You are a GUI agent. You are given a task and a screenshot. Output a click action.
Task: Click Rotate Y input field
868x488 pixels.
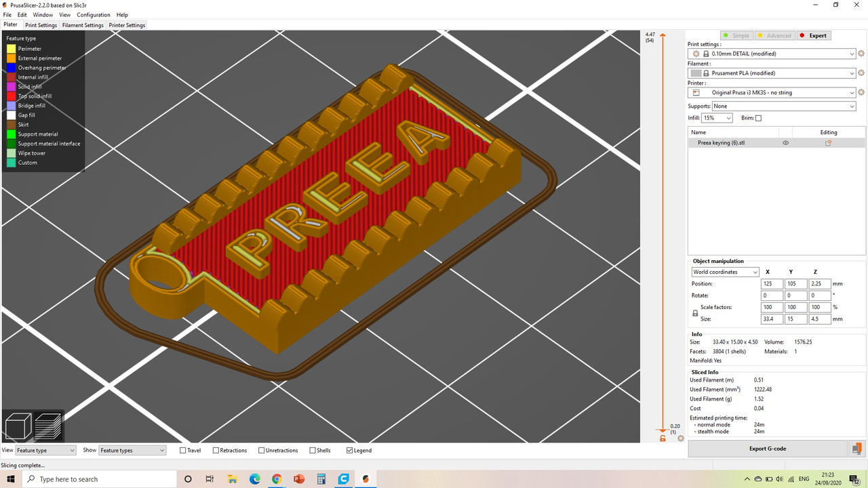pos(795,296)
